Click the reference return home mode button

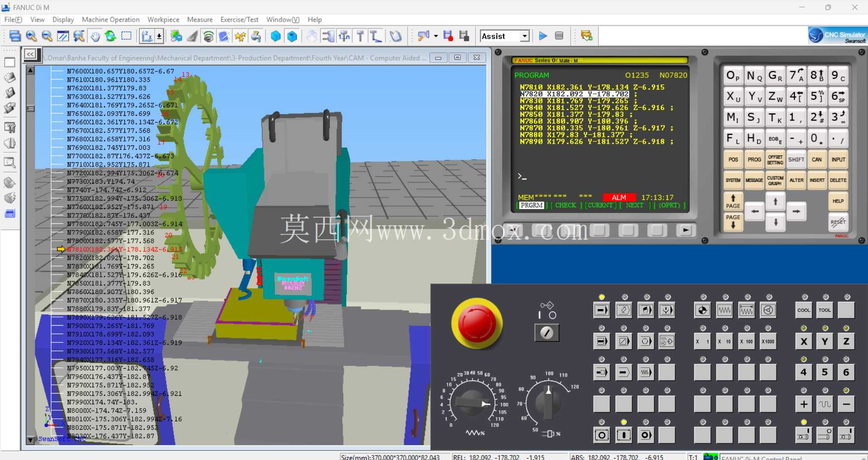[702, 310]
